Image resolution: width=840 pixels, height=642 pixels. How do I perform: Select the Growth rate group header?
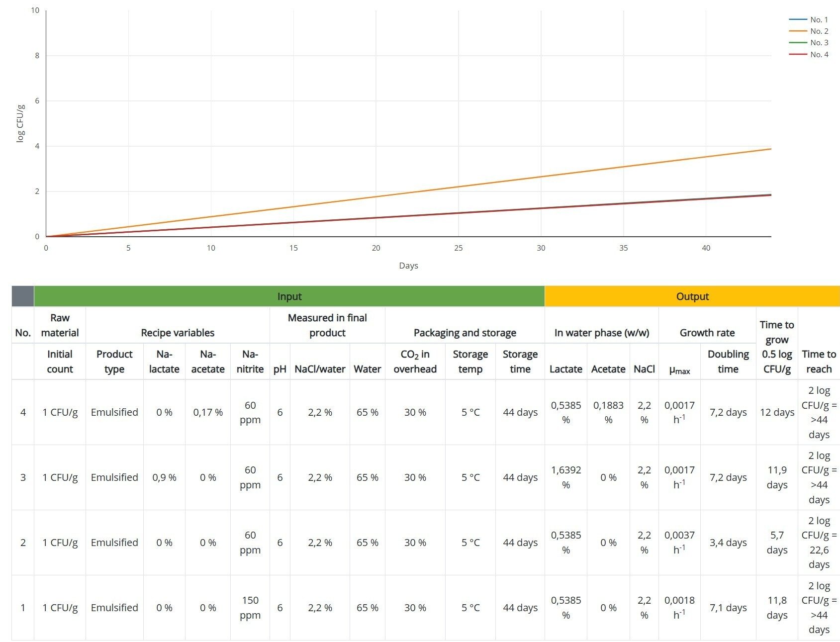707,333
